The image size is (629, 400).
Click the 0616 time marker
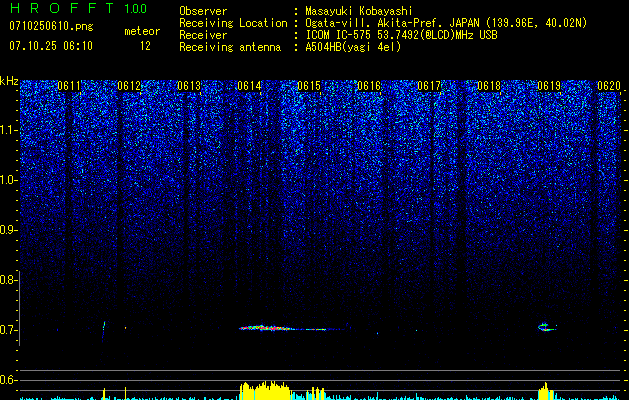pos(369,86)
